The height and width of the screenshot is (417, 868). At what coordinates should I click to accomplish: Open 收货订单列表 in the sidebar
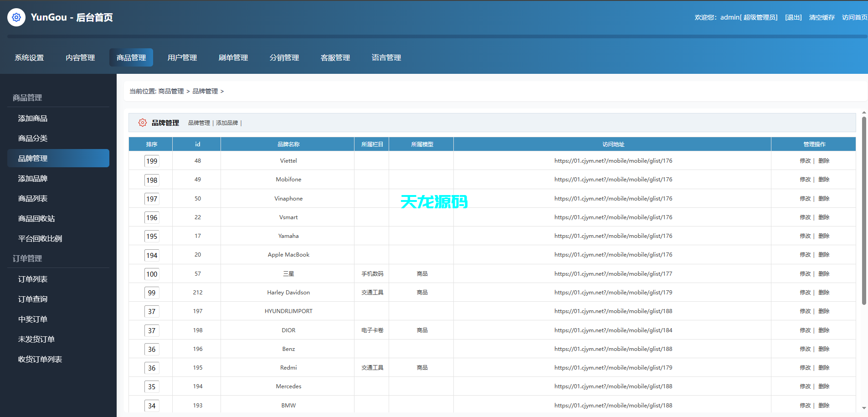pyautogui.click(x=39, y=359)
